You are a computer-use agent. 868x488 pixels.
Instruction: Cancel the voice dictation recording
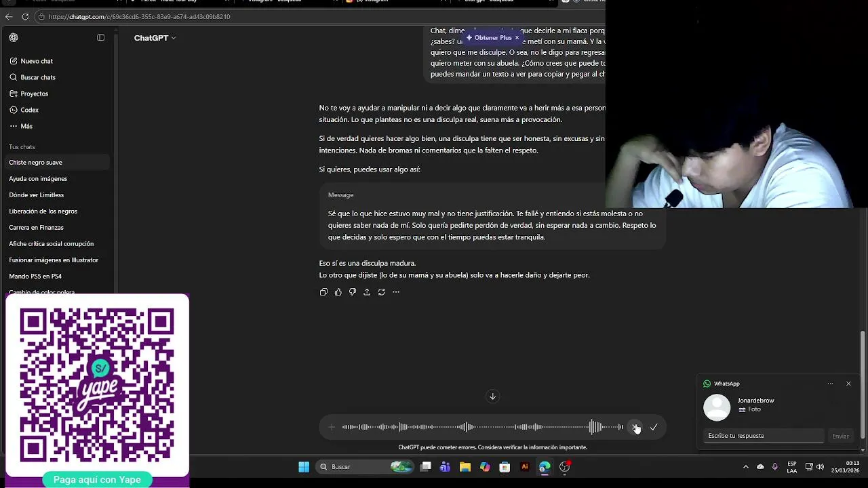pos(635,427)
